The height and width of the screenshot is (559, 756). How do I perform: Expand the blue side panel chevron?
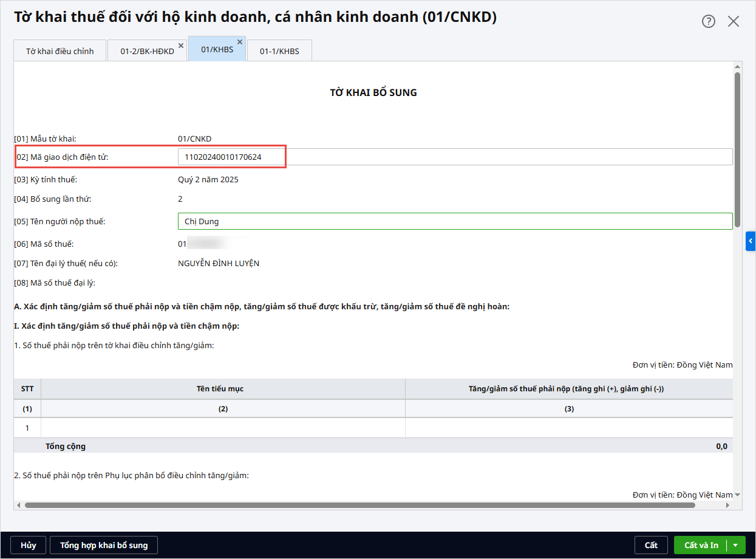[x=751, y=241]
